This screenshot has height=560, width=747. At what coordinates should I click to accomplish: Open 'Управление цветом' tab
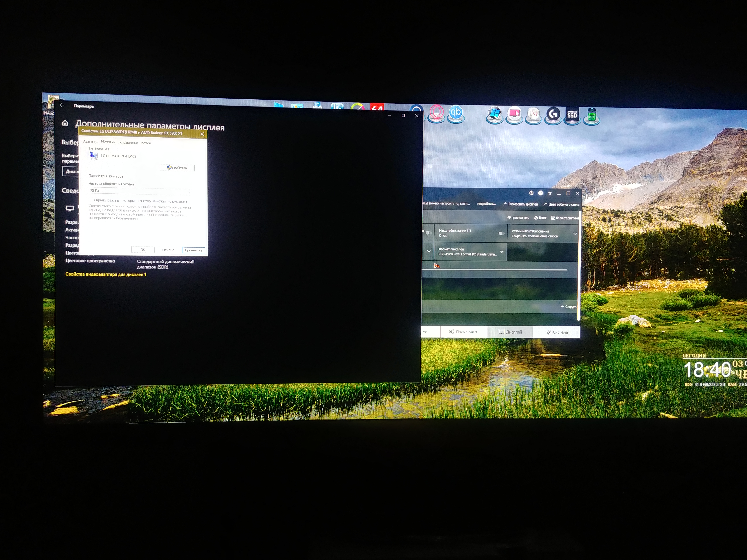135,143
